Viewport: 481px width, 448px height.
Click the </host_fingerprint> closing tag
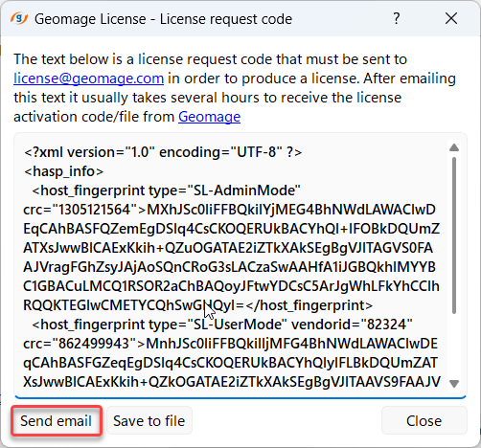coord(309,305)
